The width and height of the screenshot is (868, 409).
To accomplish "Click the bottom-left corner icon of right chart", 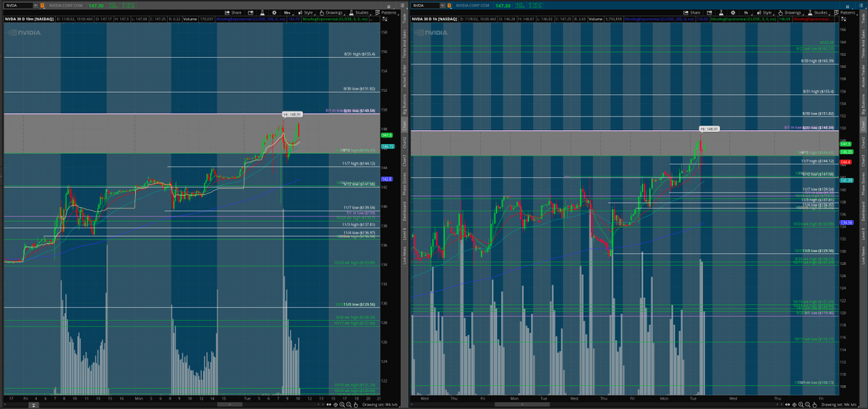I will pos(412,405).
